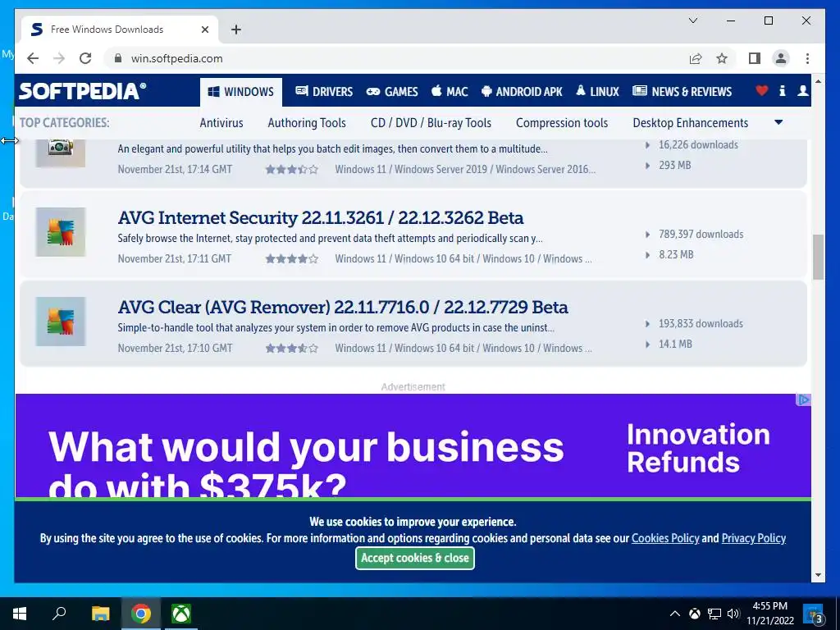Click the browser forward arrow
This screenshot has height=630, width=840.
tap(59, 58)
